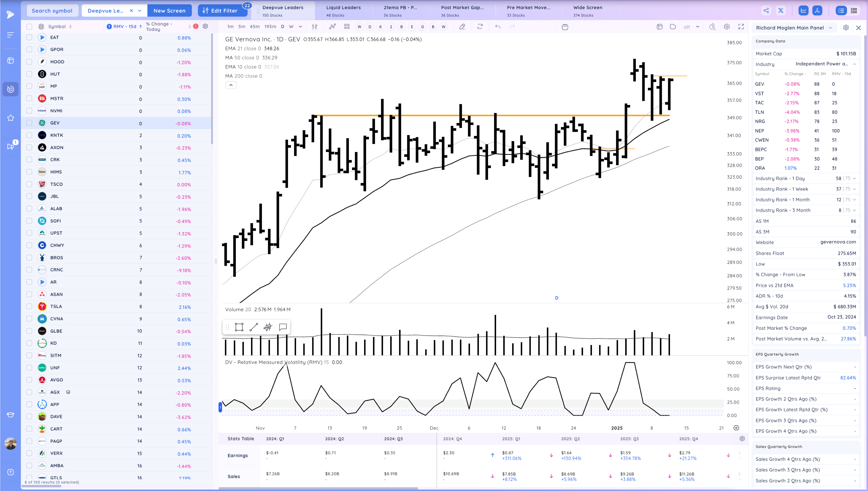
Task: Toggle the list layout icon in top bar
Action: click(x=841, y=10)
